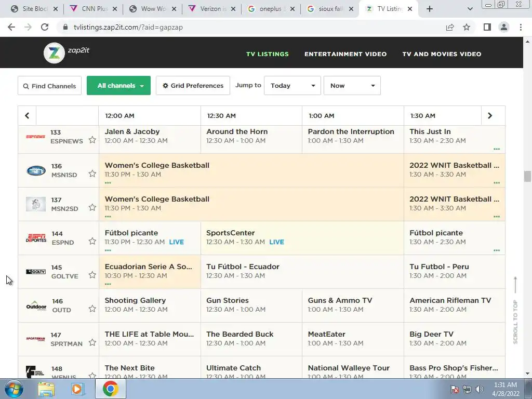The height and width of the screenshot is (399, 532).
Task: Open the Today date dropdown
Action: point(292,86)
